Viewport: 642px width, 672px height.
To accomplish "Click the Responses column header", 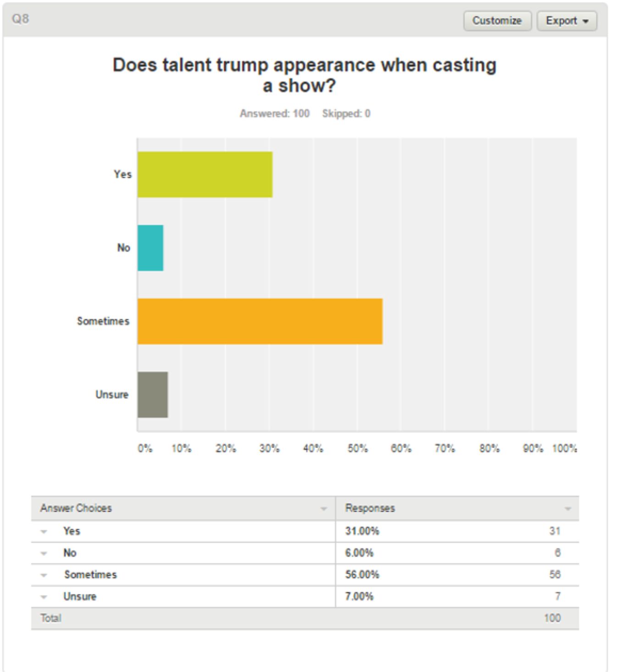I will [x=370, y=508].
